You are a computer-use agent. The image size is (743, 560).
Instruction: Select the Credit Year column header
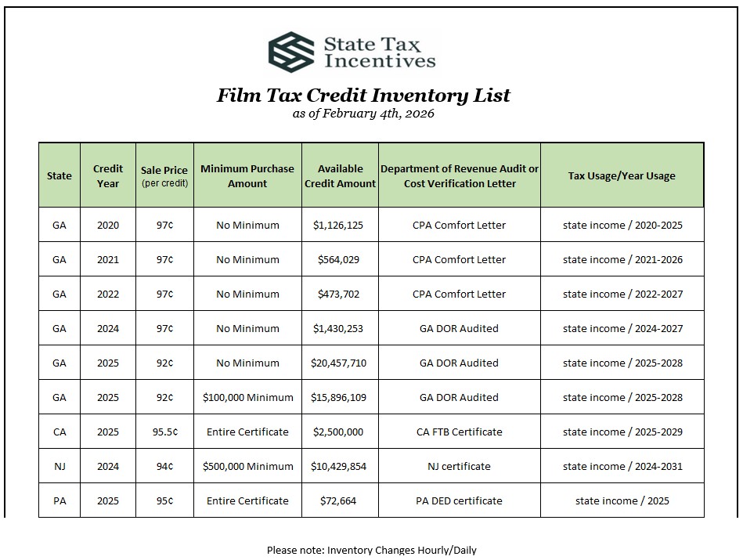point(108,176)
